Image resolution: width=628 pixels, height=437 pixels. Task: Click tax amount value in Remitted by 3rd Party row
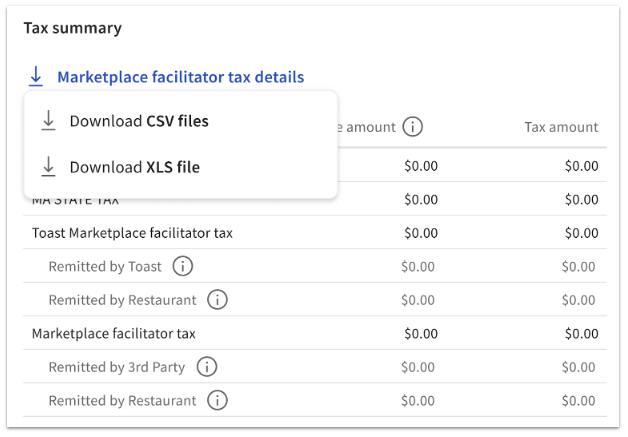coord(578,367)
